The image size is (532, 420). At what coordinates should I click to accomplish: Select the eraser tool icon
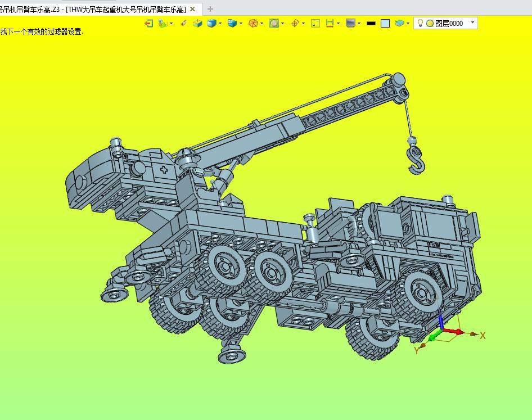pos(183,23)
